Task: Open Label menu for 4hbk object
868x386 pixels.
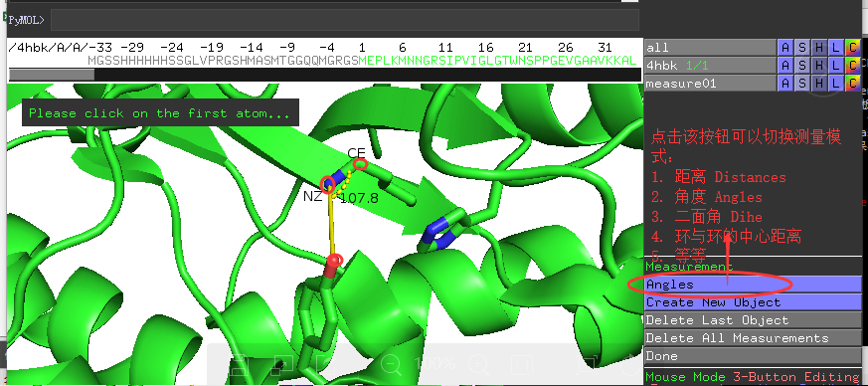Action: 836,66
